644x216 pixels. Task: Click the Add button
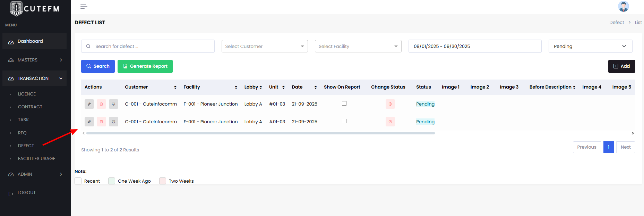pyautogui.click(x=621, y=66)
